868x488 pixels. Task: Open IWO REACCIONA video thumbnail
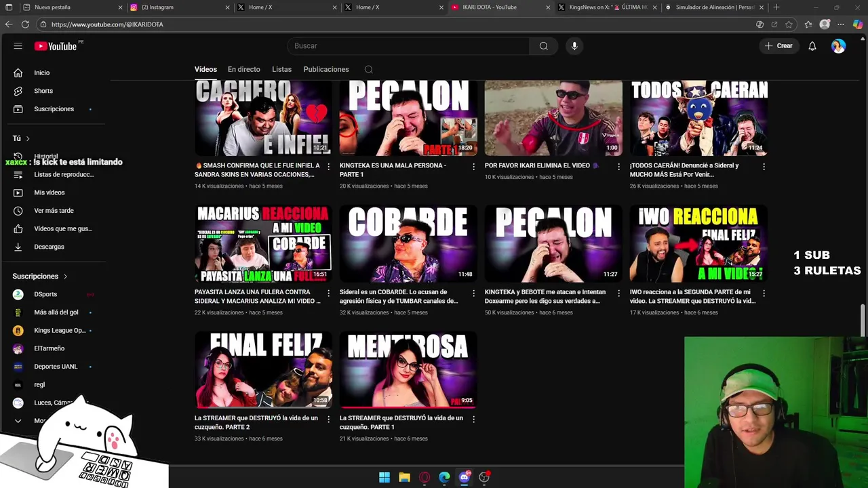(698, 243)
